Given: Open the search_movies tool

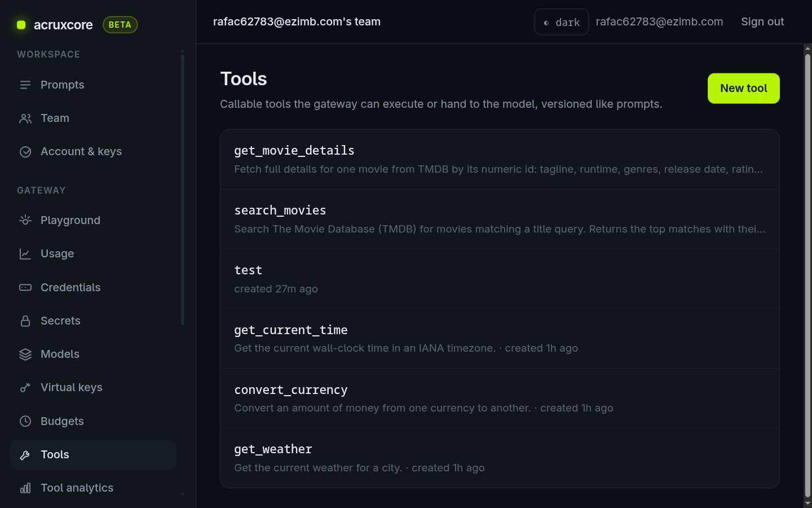Looking at the screenshot, I should (x=500, y=220).
